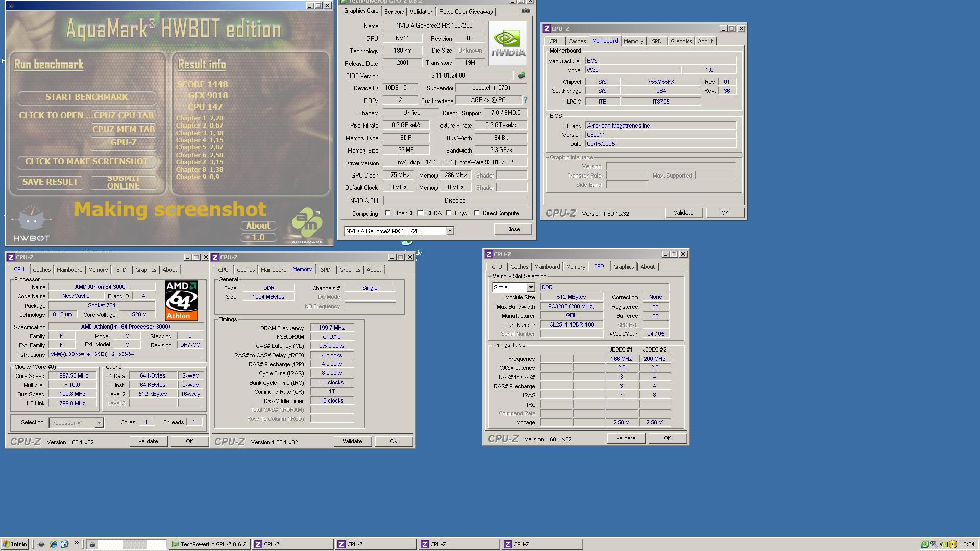
Task: Switch to Sensors tab in GPU-Z
Action: 394,11
